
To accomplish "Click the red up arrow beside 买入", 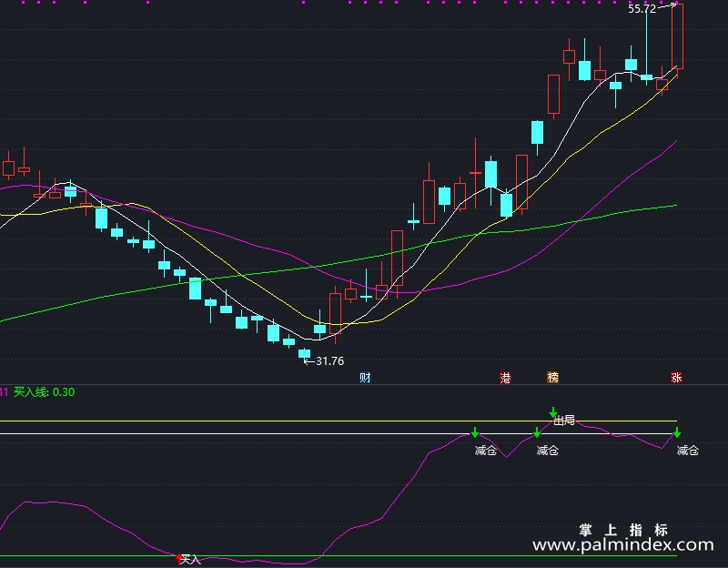I will [x=179, y=559].
